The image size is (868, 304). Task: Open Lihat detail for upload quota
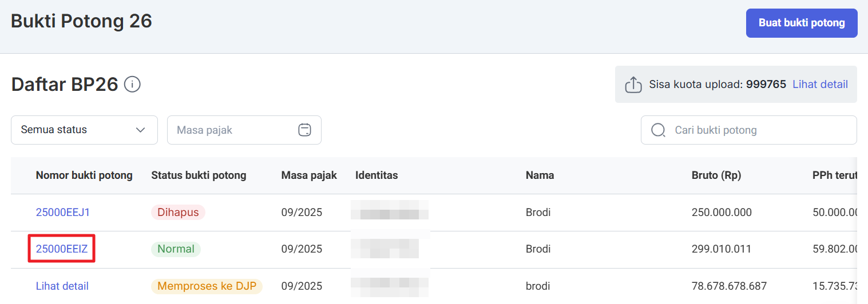pos(820,85)
